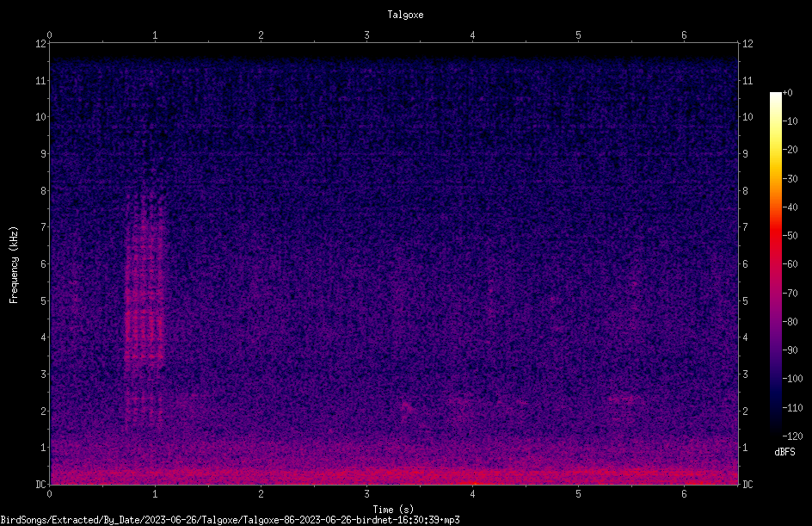Click the 1 second label on the bottom time axis
The width and height of the screenshot is (812, 526).
click(x=155, y=494)
